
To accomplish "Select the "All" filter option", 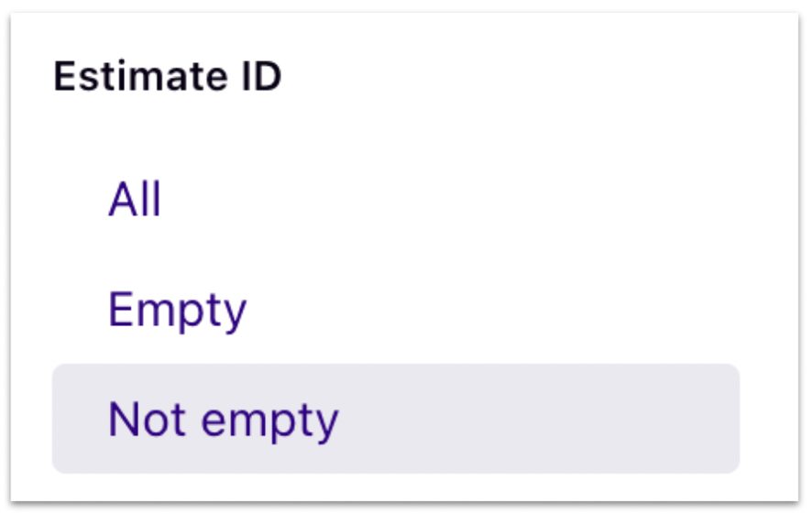I will point(396,200).
